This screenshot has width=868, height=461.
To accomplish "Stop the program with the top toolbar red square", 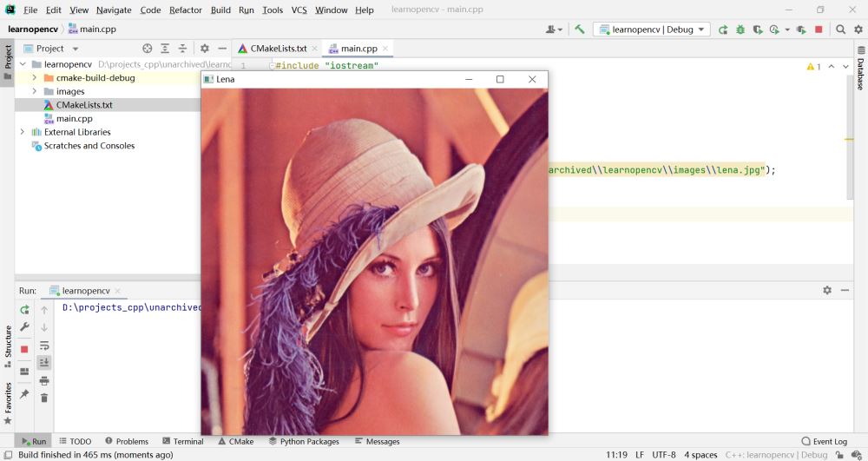I will pyautogui.click(x=819, y=30).
